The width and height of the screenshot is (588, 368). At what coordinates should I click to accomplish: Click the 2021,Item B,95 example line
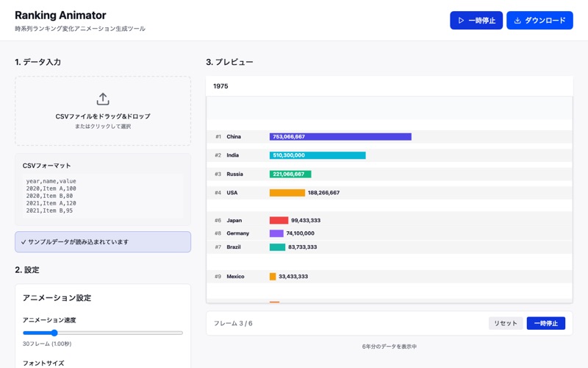pyautogui.click(x=49, y=210)
